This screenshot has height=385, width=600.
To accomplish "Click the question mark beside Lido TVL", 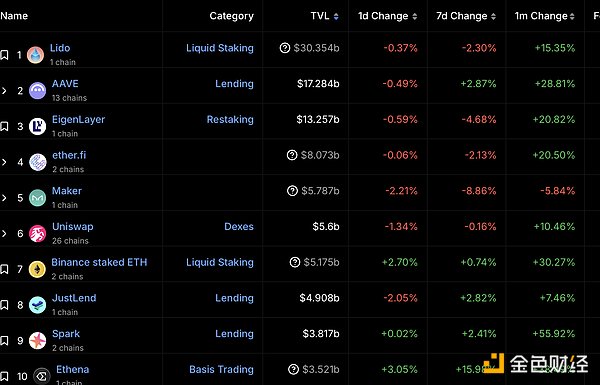I will (285, 48).
